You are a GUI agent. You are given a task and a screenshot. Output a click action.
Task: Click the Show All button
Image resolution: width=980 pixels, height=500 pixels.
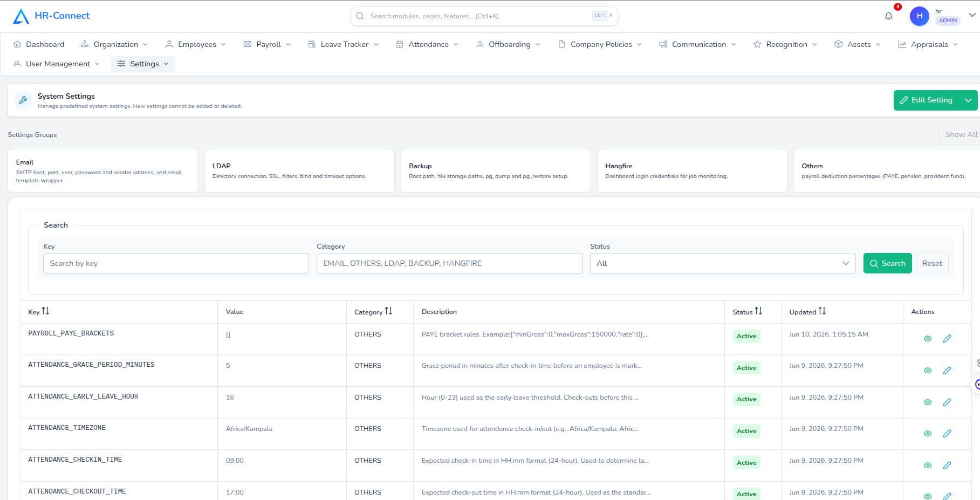(x=961, y=134)
